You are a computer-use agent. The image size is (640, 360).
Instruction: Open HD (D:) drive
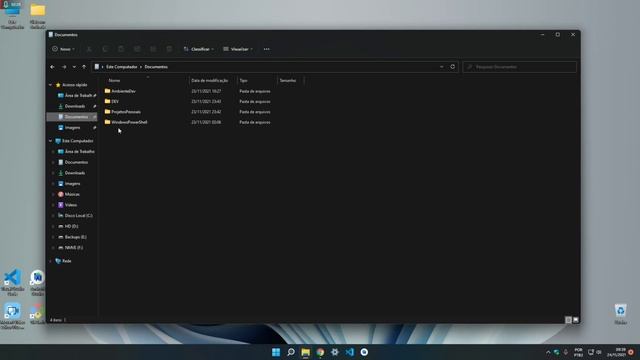point(68,226)
